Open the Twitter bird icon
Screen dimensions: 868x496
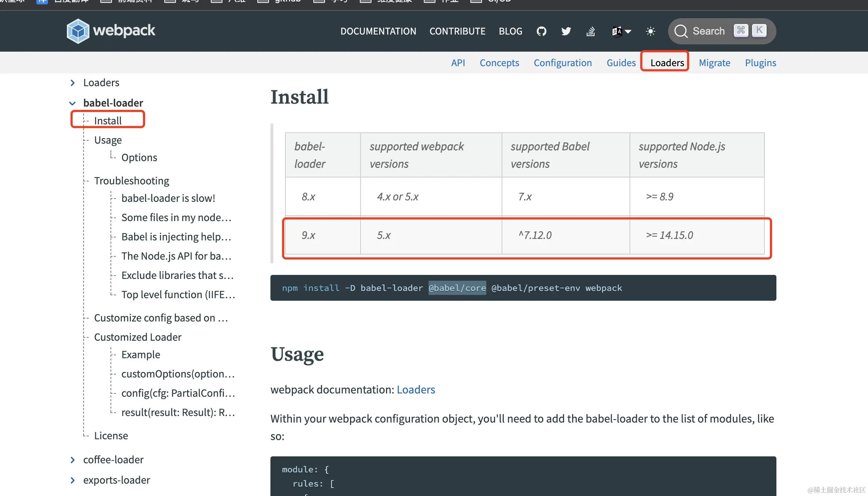coord(566,31)
